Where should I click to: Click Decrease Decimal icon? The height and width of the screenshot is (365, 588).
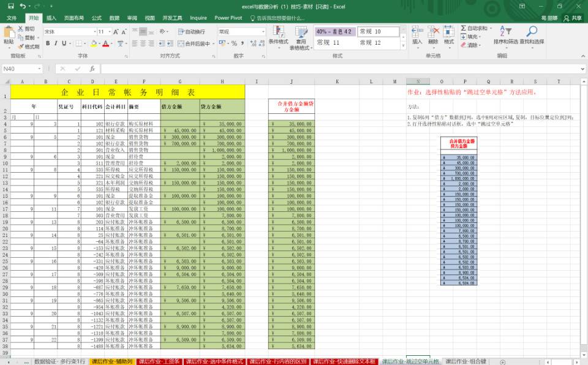[x=261, y=43]
